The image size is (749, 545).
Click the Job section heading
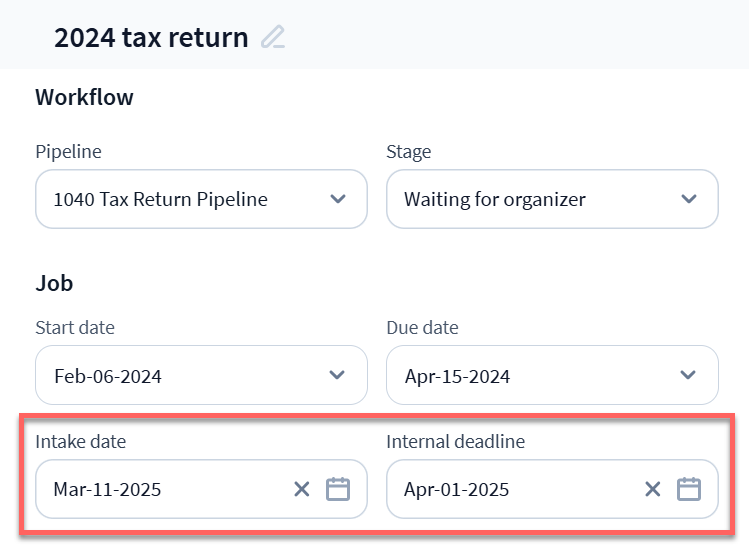click(54, 283)
